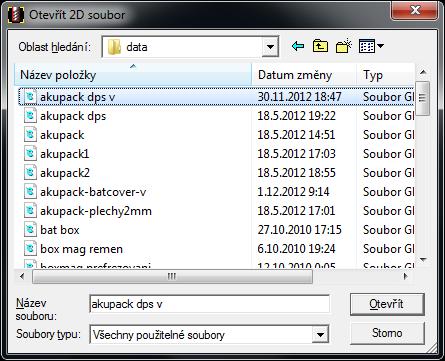Click the vertical scrollbar thumb
This screenshot has width=445, height=361.
point(423,98)
